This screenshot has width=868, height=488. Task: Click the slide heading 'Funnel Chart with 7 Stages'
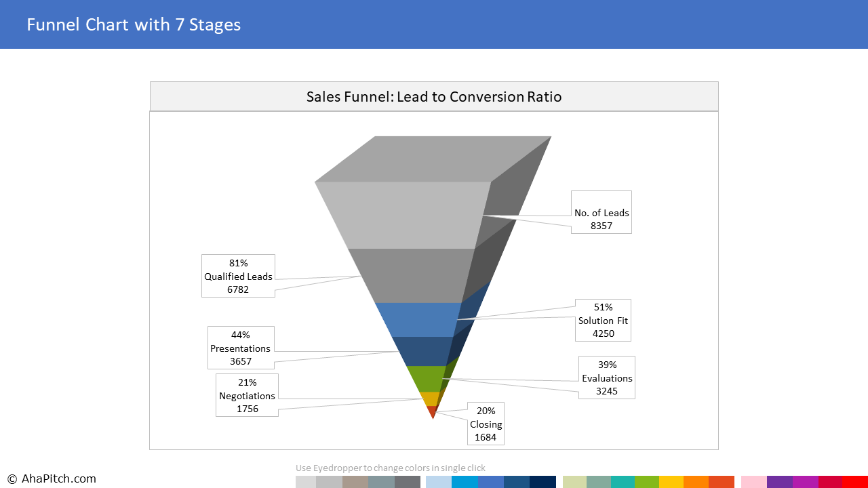[x=134, y=25]
